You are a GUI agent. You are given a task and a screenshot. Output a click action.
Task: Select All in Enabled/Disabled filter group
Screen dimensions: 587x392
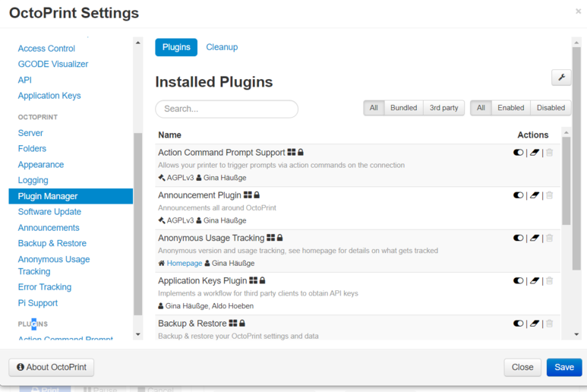coord(481,108)
